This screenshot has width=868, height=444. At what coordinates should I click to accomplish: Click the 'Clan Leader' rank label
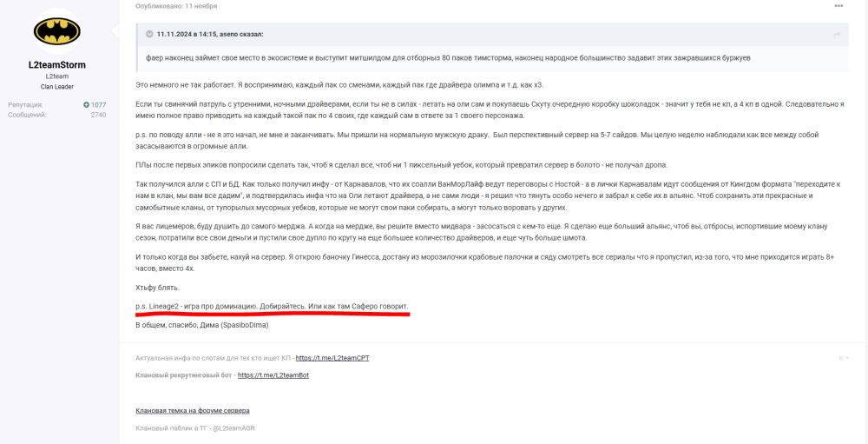[57, 87]
